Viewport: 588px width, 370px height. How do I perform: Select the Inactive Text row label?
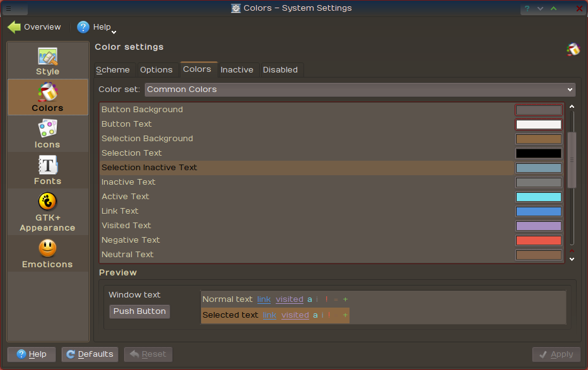(x=128, y=182)
